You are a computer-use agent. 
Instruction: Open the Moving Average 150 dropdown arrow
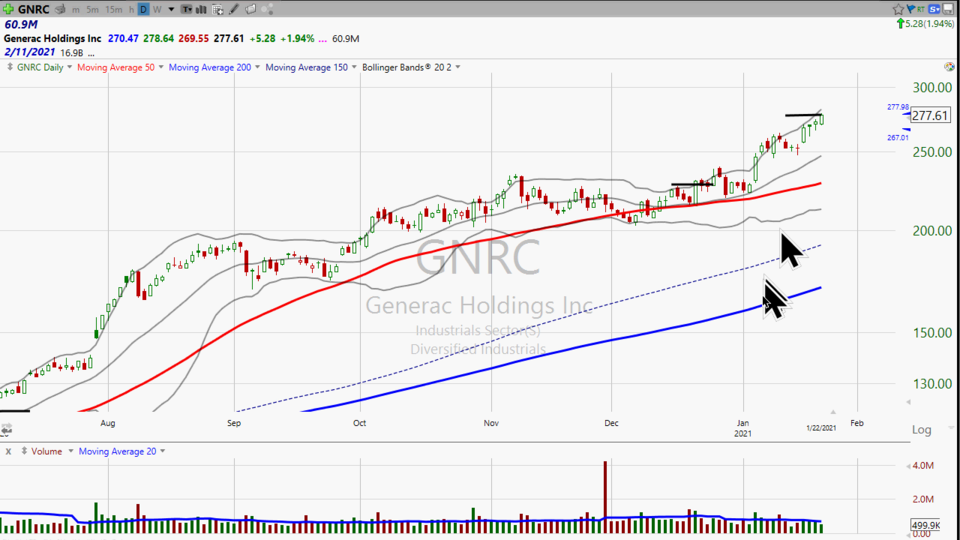click(x=354, y=67)
